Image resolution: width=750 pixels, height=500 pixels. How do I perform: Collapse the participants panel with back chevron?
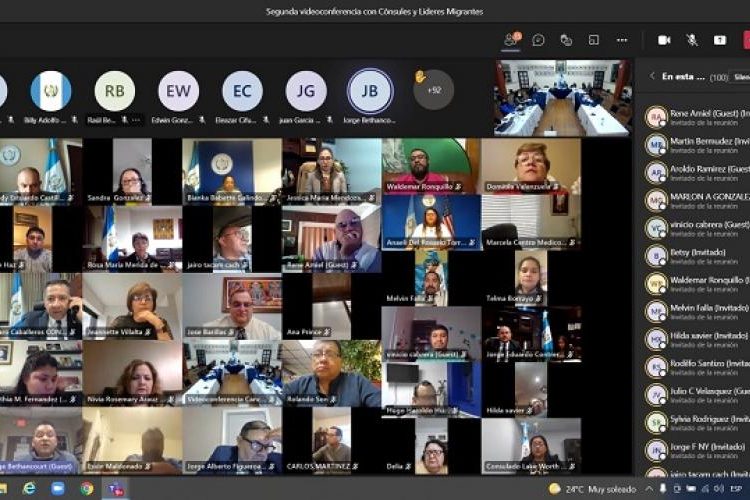653,76
